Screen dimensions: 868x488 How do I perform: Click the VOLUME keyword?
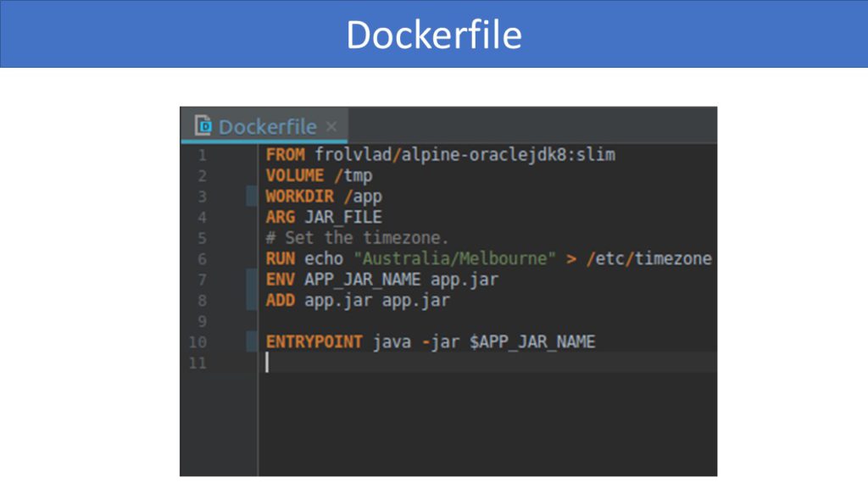click(294, 175)
